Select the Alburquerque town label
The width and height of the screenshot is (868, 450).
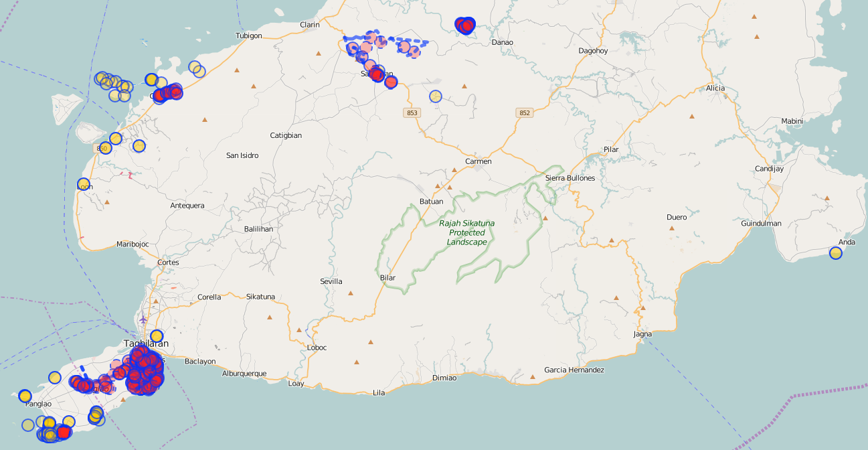pos(244,373)
